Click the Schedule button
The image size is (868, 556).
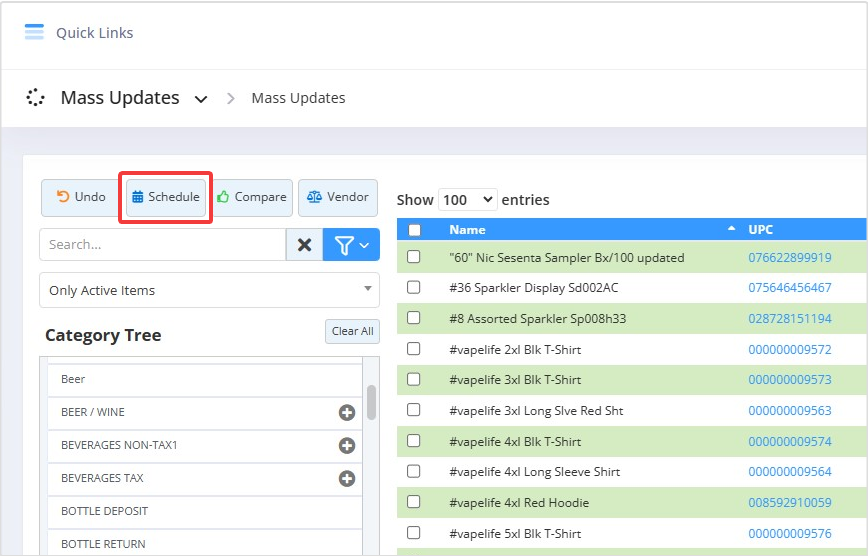[x=166, y=197]
